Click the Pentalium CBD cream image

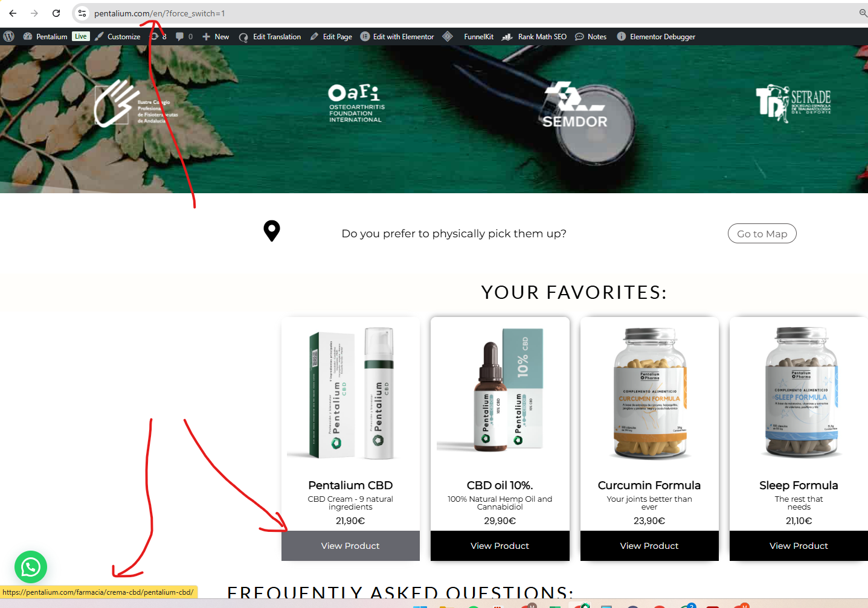tap(350, 393)
